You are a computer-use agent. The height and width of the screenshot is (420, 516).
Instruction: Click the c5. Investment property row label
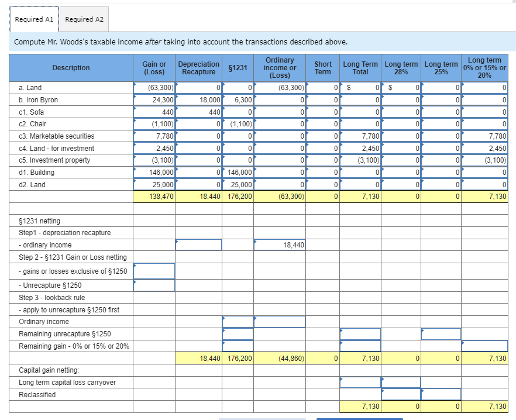(54, 160)
